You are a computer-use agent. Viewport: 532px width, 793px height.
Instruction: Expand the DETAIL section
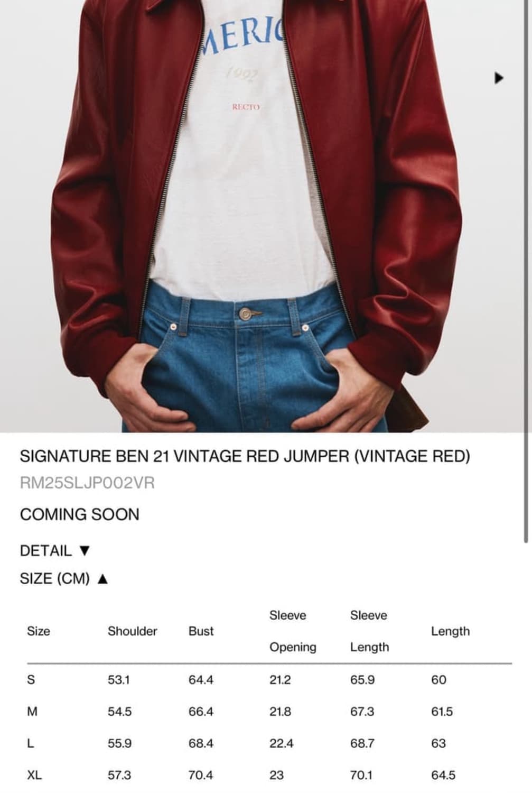(55, 551)
